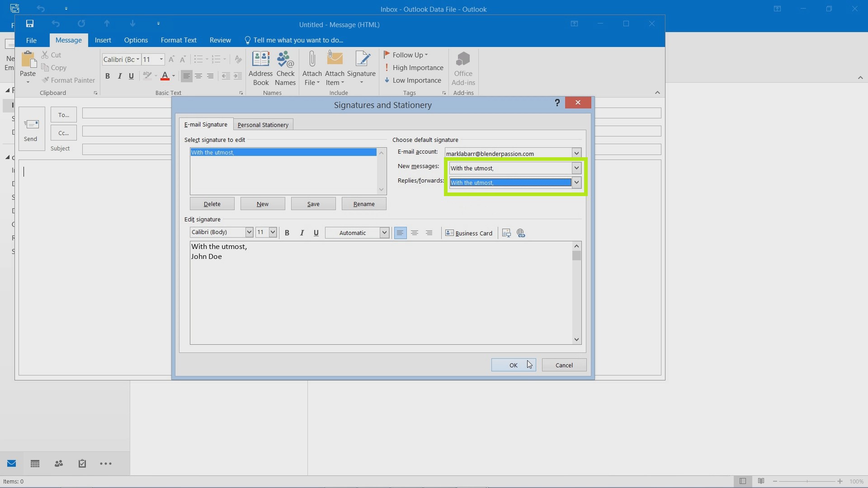Viewport: 868px width, 488px height.
Task: Click the center-align icon in signature editor
Action: tap(414, 233)
